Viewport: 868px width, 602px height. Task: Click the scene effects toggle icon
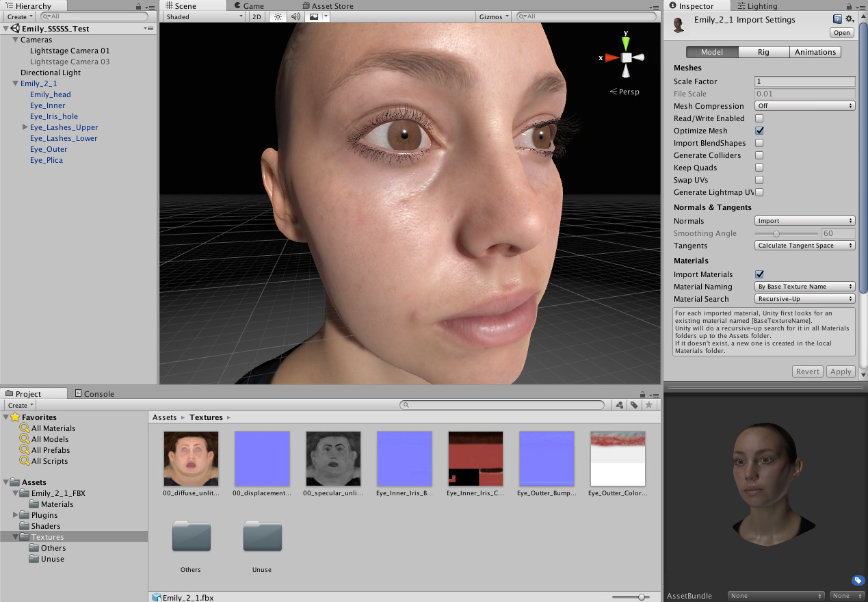[x=314, y=16]
